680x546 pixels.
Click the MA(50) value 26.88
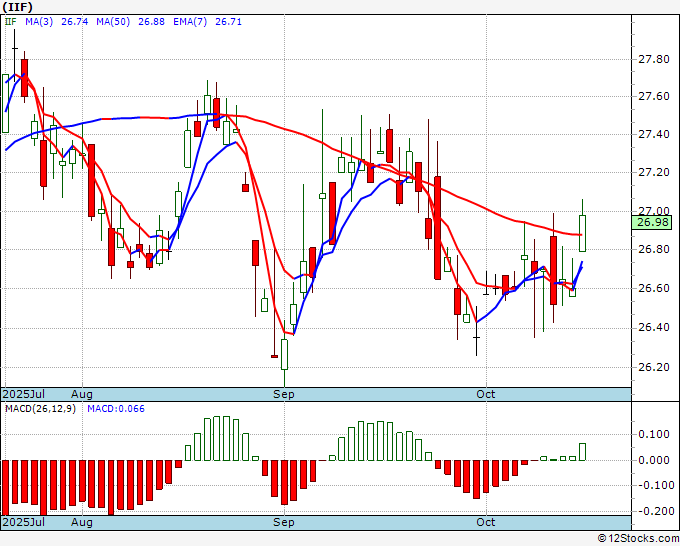pos(151,22)
